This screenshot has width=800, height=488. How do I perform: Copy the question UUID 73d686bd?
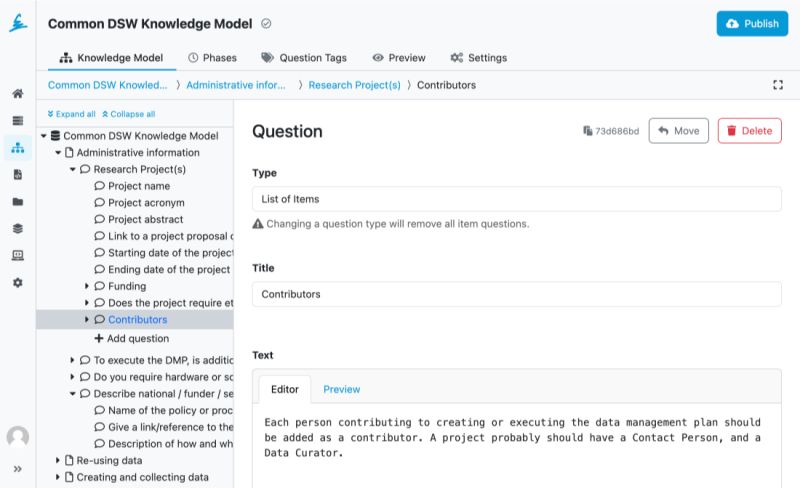610,131
